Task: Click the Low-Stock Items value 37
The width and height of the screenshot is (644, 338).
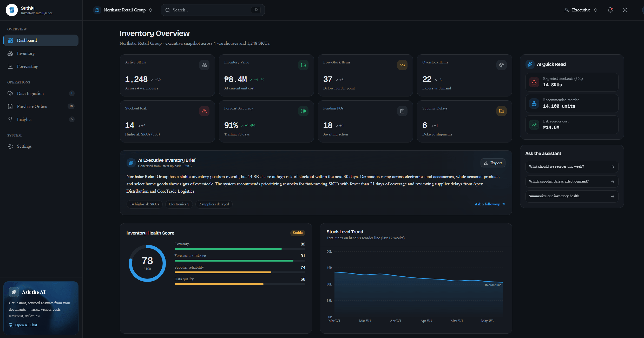Action: (328, 79)
